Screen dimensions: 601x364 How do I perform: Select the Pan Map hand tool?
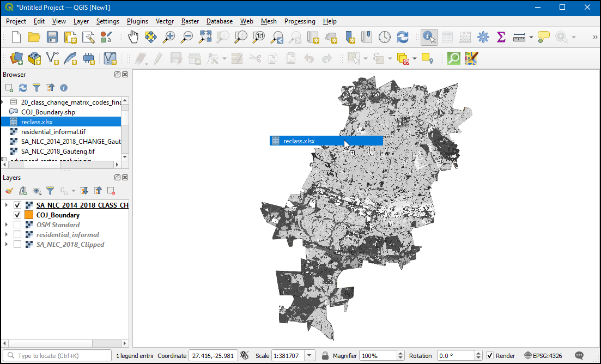point(133,37)
